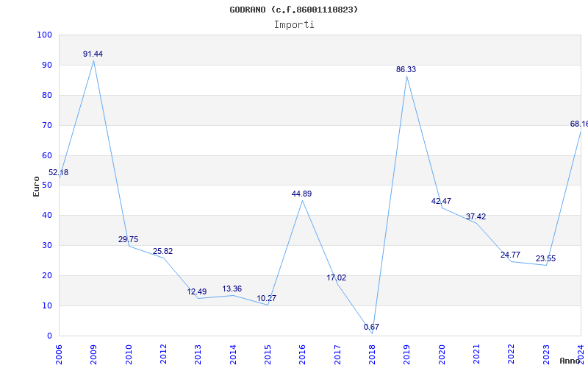The image size is (588, 368).
Task: Click the x-axis year 2014
Action: pyautogui.click(x=233, y=355)
